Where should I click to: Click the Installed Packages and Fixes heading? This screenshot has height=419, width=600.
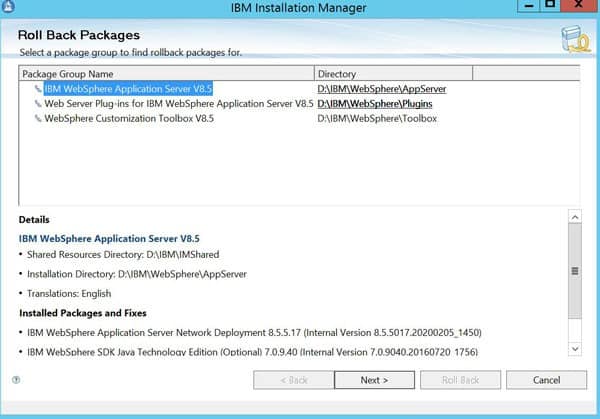coord(83,313)
